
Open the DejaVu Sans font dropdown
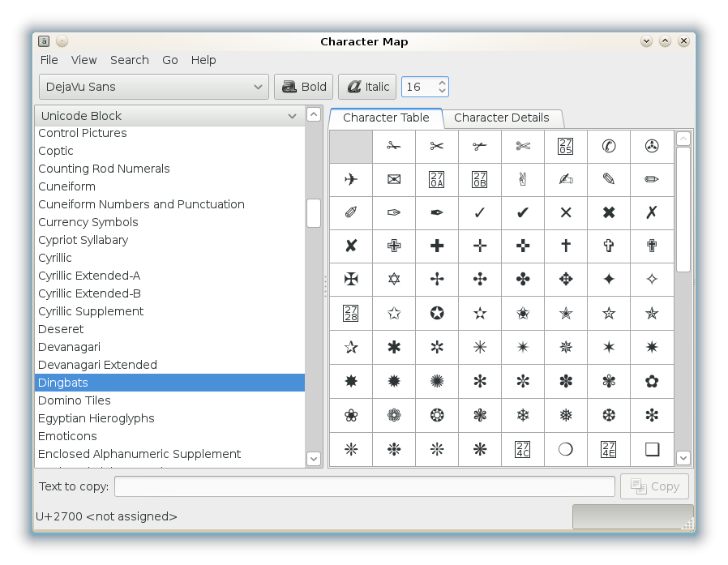[x=153, y=87]
